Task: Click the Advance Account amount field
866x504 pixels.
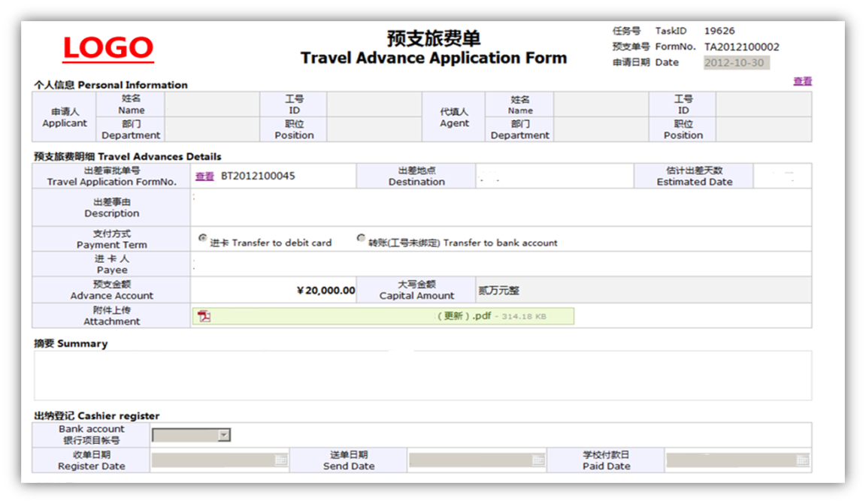Action: pyautogui.click(x=274, y=291)
